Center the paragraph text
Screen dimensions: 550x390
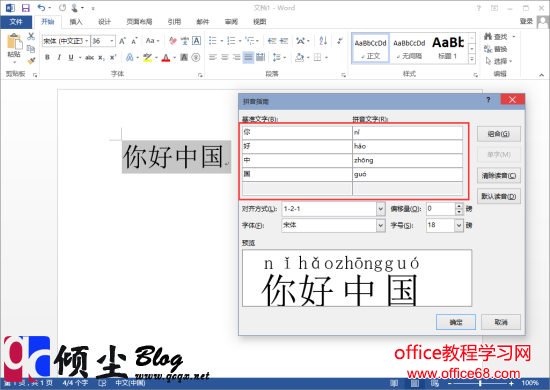click(x=224, y=57)
